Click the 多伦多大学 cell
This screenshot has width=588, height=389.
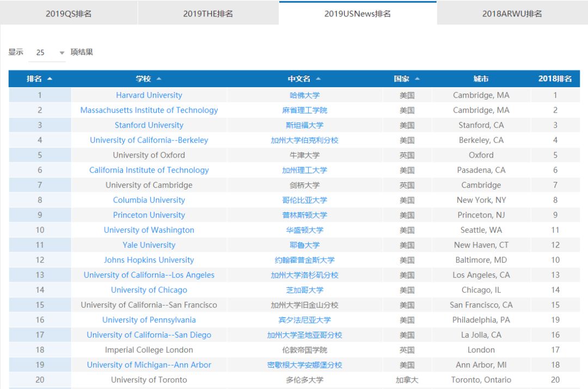coord(304,380)
